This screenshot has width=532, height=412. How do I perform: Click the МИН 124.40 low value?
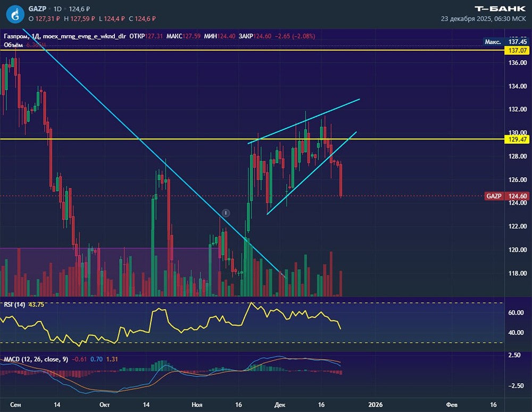pyautogui.click(x=220, y=36)
